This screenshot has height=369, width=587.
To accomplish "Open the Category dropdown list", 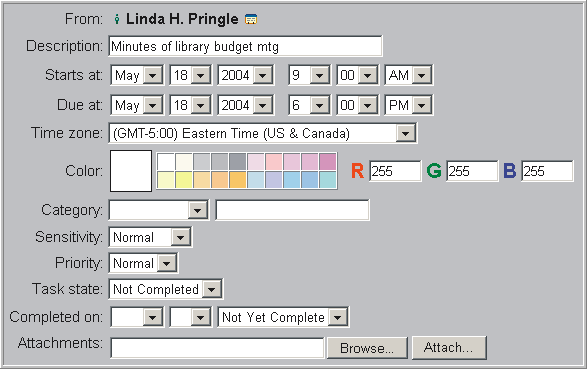I will [159, 210].
